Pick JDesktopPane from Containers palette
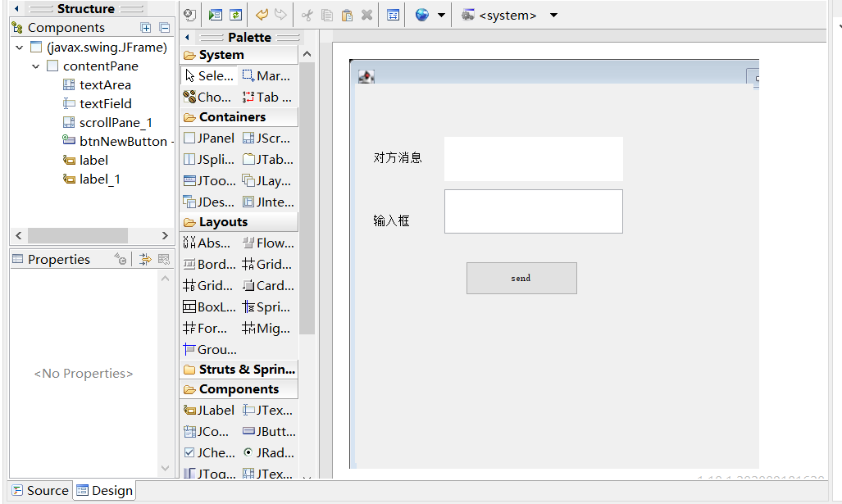The image size is (842, 504). [209, 202]
